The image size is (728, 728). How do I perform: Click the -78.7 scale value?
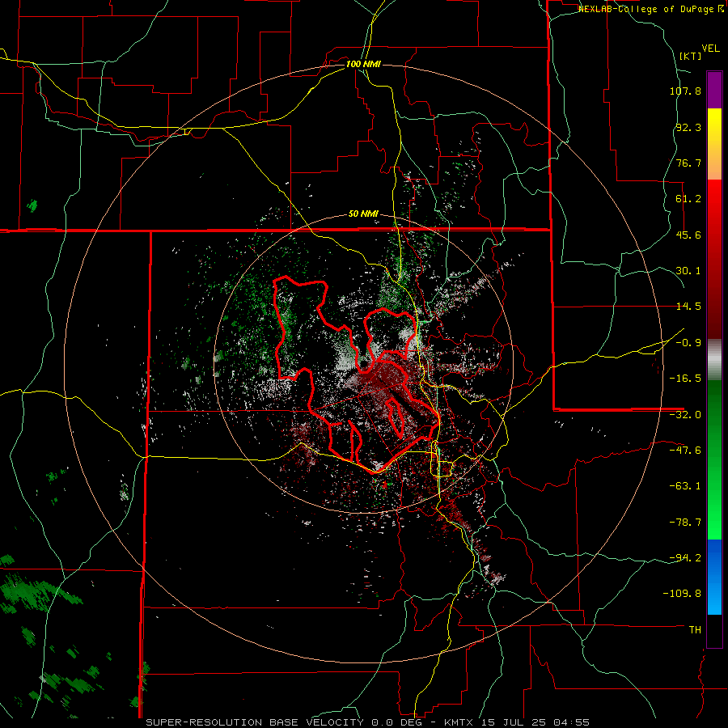click(x=685, y=523)
